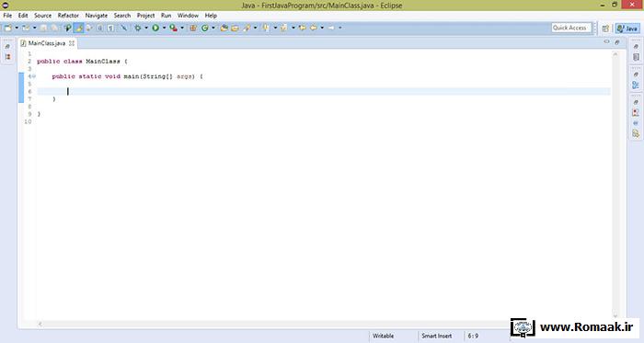Open the Debug dropdown arrow
Viewport: 644px width, 343px height.
[146, 28]
